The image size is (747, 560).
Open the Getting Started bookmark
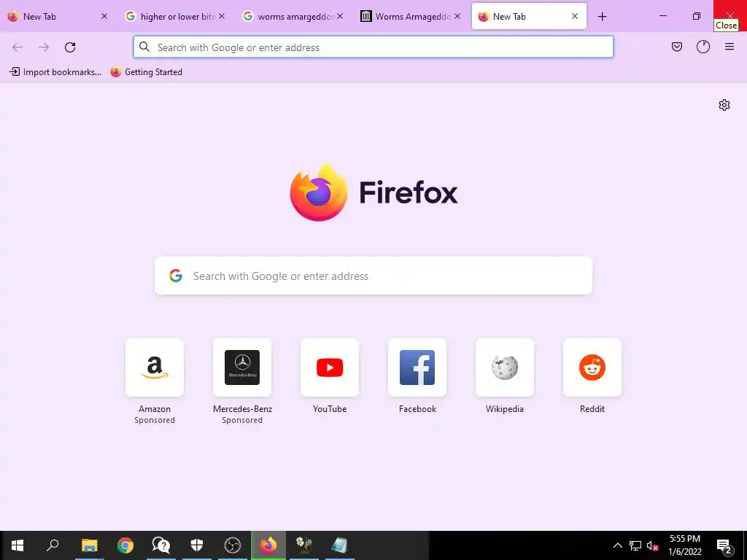pyautogui.click(x=146, y=72)
